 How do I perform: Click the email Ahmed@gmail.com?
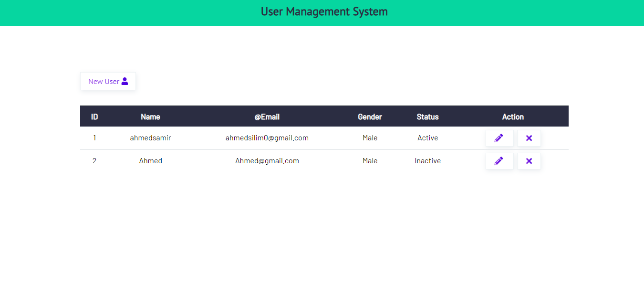pos(267,161)
